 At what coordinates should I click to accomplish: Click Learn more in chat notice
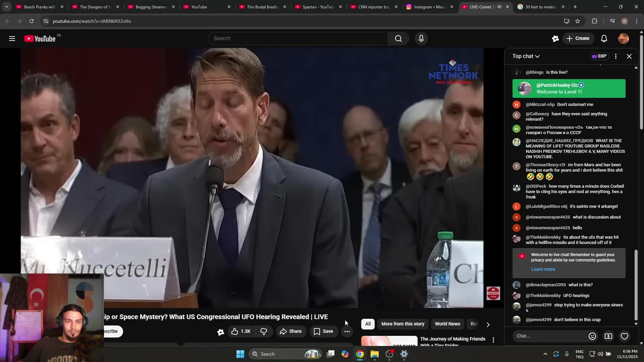543,269
